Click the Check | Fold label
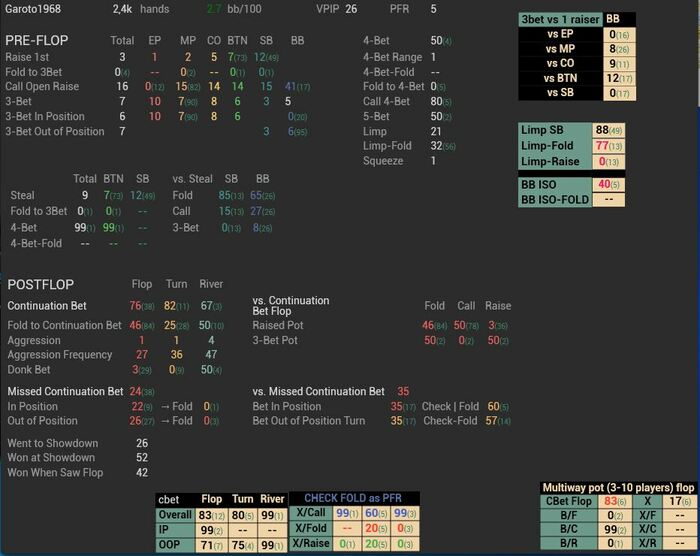This screenshot has height=556, width=700. click(450, 407)
